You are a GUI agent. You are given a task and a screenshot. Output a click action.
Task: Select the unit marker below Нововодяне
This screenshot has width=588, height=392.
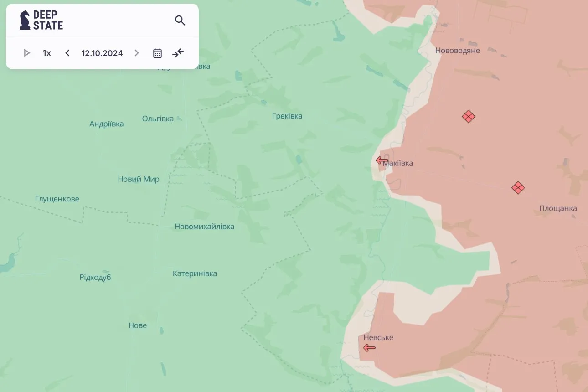point(469,117)
